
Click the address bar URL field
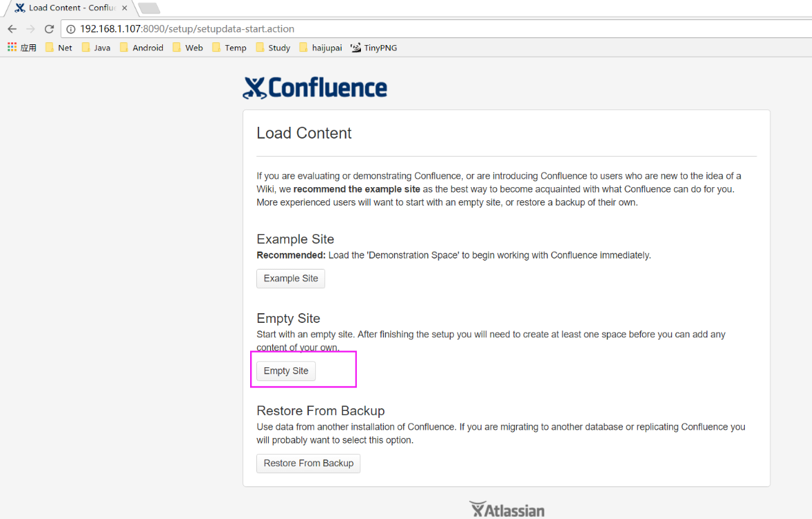[436, 29]
